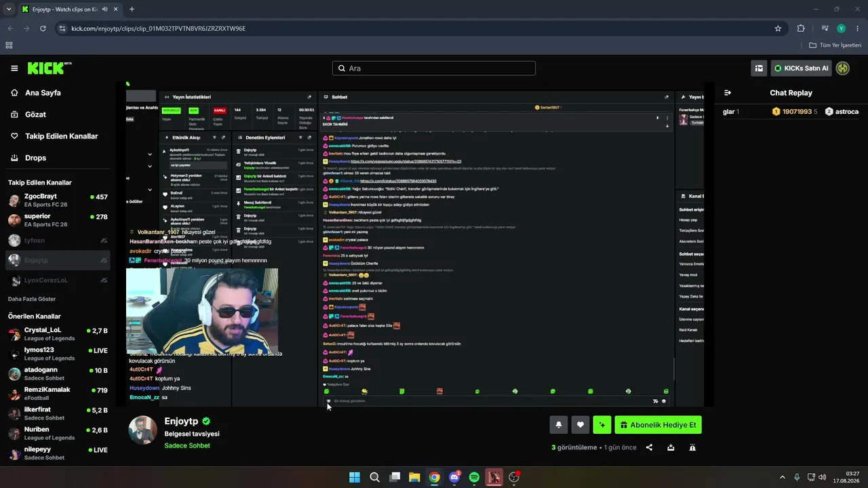Open Chrome extensions menu
Image resolution: width=868 pixels, height=488 pixels.
[x=801, y=28]
